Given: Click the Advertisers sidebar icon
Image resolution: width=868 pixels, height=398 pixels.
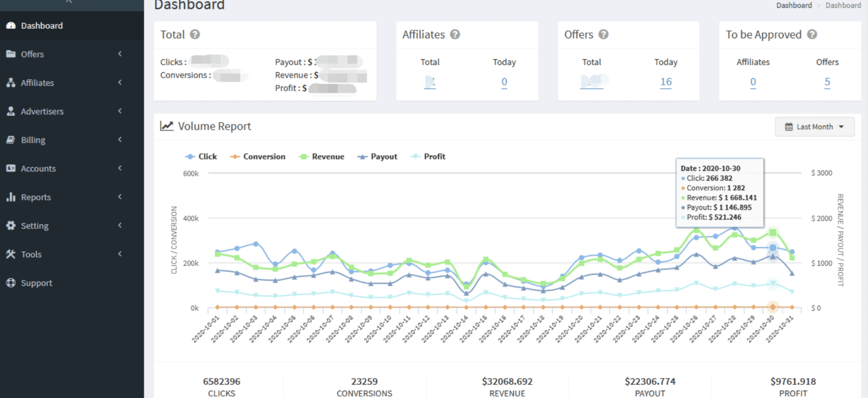Looking at the screenshot, I should point(11,111).
